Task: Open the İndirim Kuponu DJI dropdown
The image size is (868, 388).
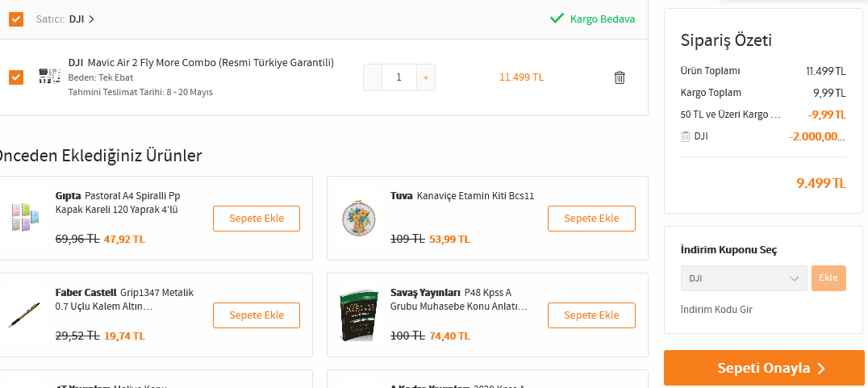Action: pyautogui.click(x=744, y=277)
